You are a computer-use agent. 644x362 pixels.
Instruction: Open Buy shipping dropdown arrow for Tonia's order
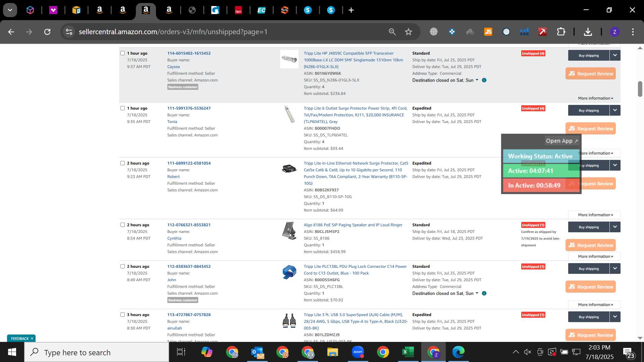tap(615, 110)
